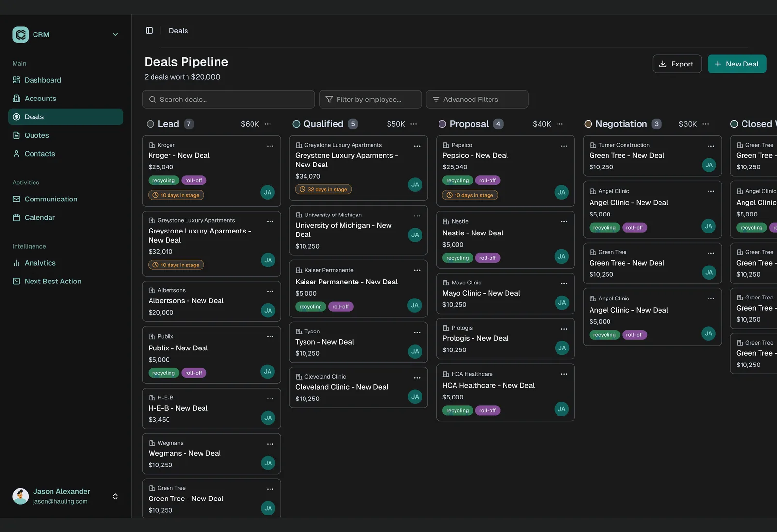
Task: Click Jason Alexander profile photo
Action: 20,496
